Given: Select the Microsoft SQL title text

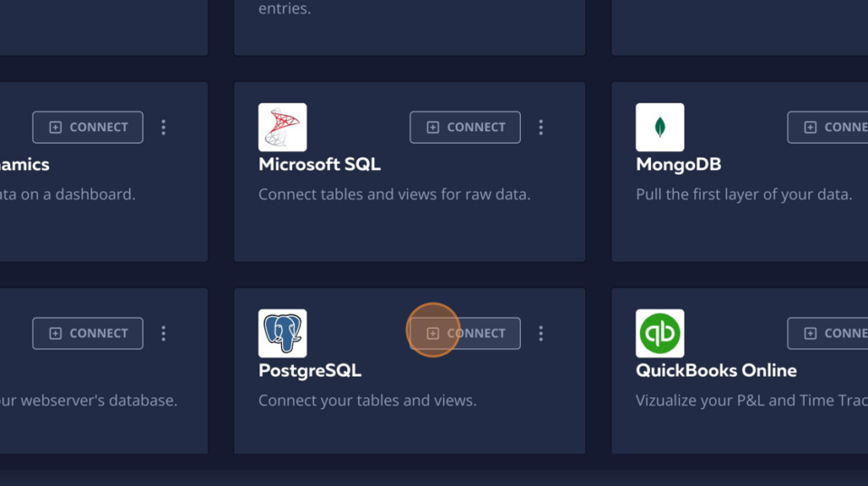Looking at the screenshot, I should click(319, 165).
